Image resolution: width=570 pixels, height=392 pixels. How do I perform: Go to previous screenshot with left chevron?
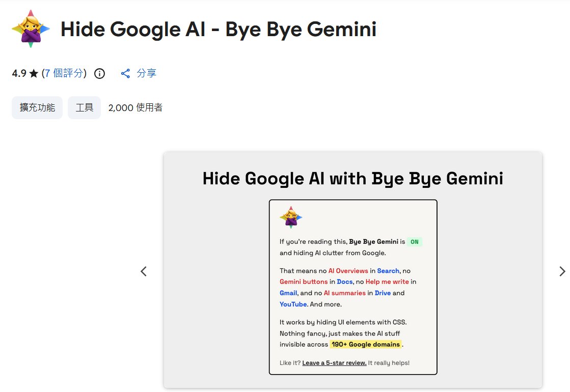point(144,271)
